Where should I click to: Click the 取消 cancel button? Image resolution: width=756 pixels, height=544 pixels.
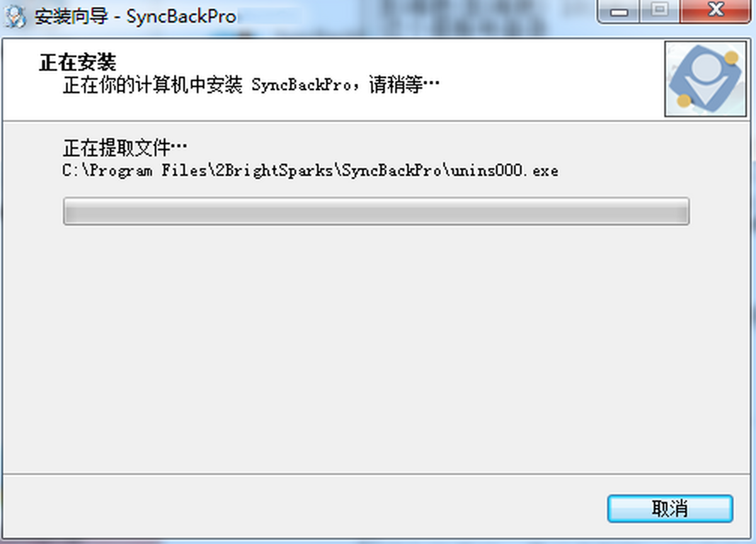[x=670, y=508]
